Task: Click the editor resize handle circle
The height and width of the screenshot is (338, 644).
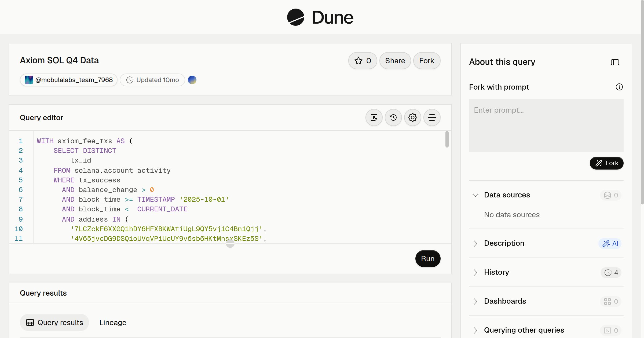Action: pos(230,244)
